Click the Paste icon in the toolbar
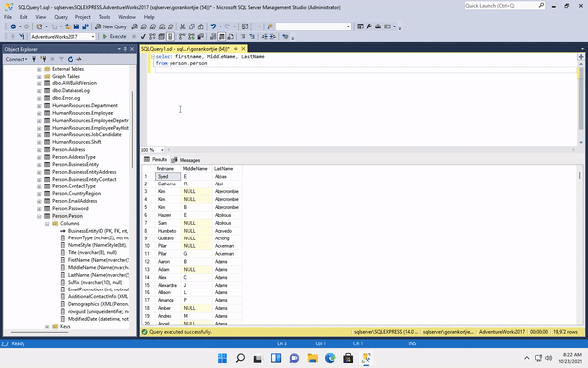The image size is (588, 368). tap(201, 26)
